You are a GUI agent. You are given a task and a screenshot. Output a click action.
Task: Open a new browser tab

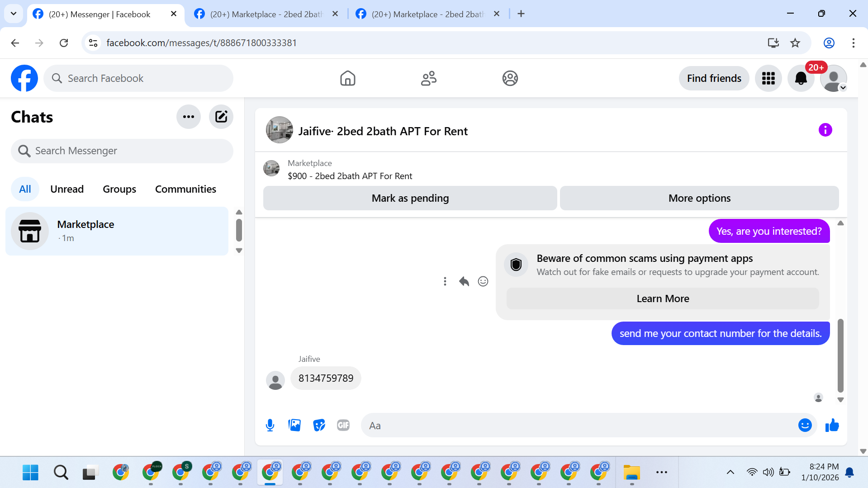click(521, 14)
